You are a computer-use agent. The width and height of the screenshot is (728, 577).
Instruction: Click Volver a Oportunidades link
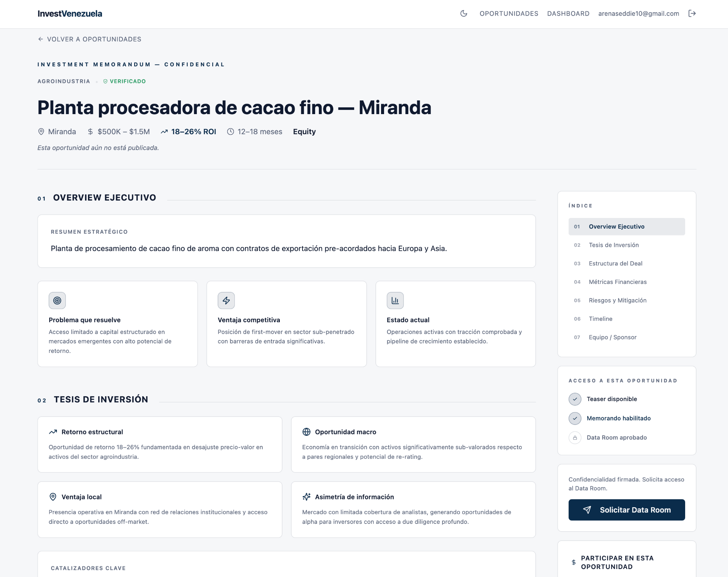[89, 39]
